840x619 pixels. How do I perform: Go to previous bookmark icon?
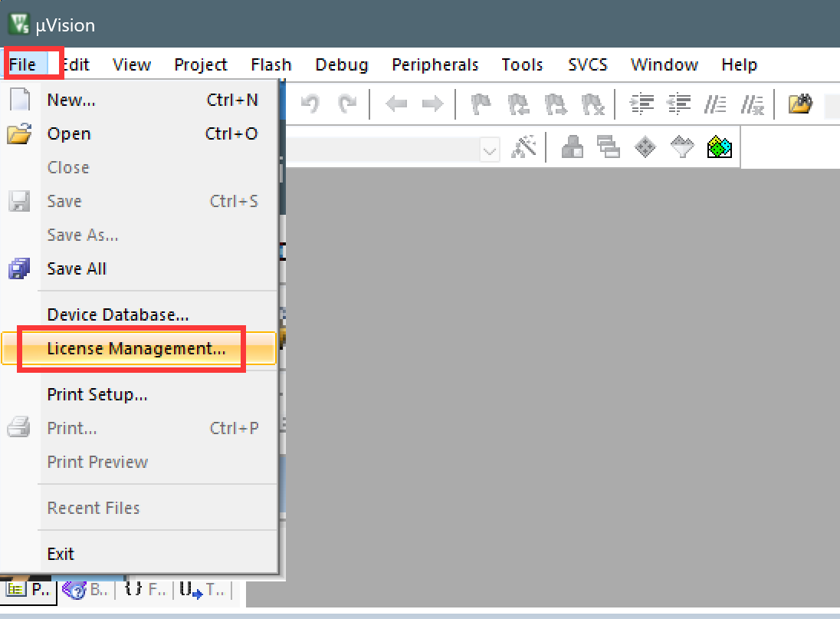point(518,104)
